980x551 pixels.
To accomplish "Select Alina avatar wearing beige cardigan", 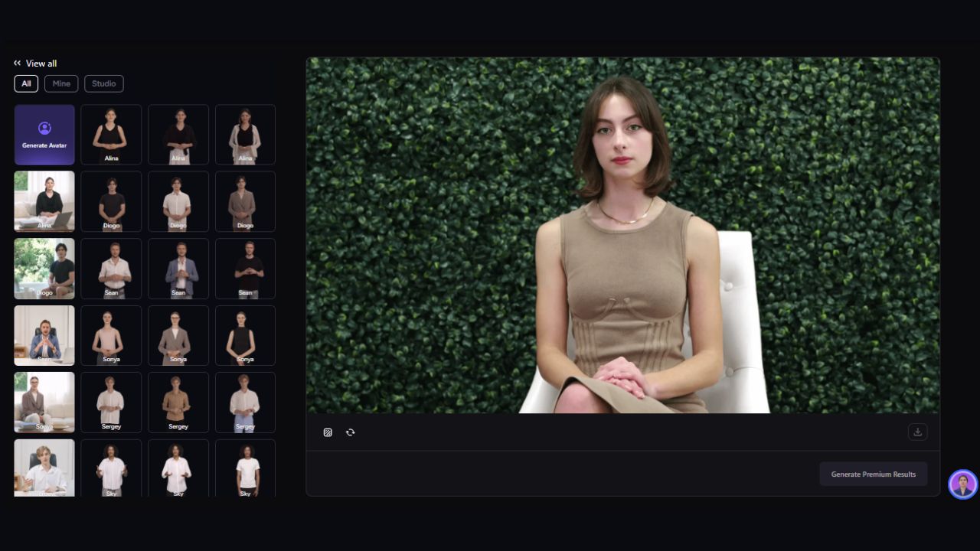I will [245, 135].
